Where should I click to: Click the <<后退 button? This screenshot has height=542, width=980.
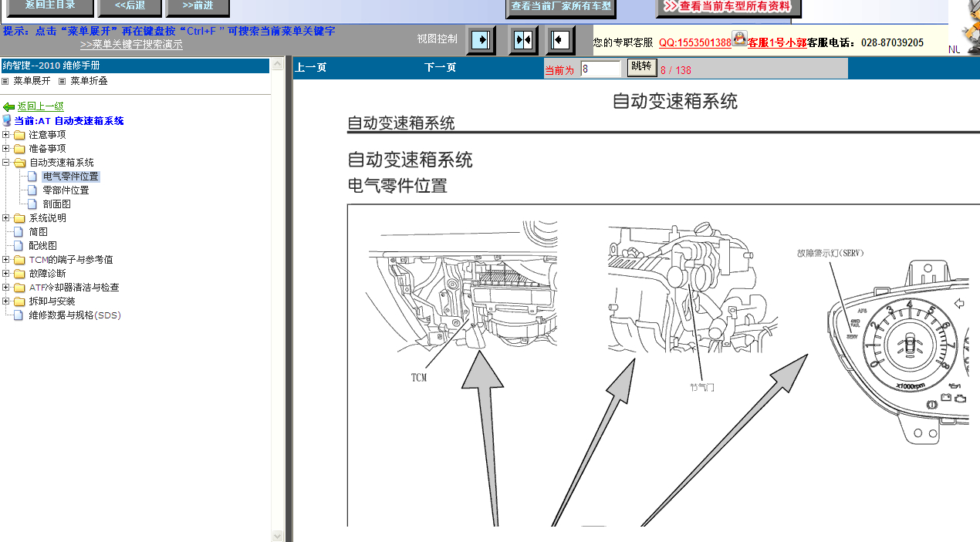point(130,7)
